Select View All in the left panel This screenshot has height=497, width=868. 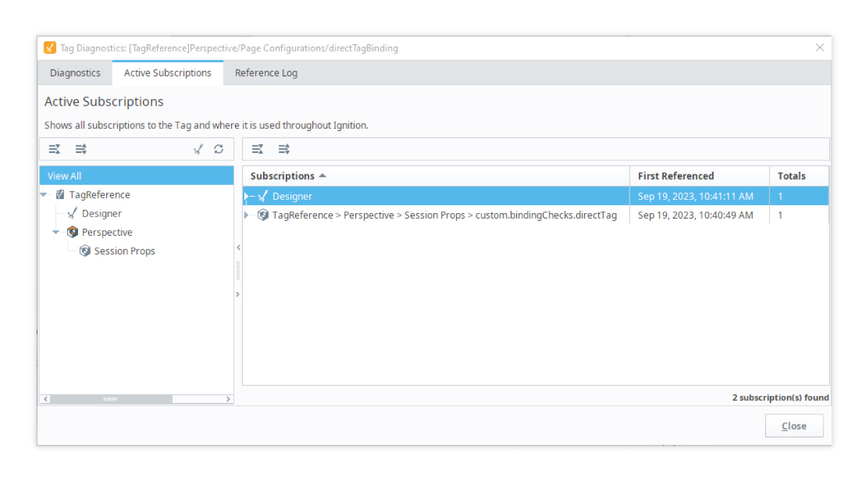point(65,176)
